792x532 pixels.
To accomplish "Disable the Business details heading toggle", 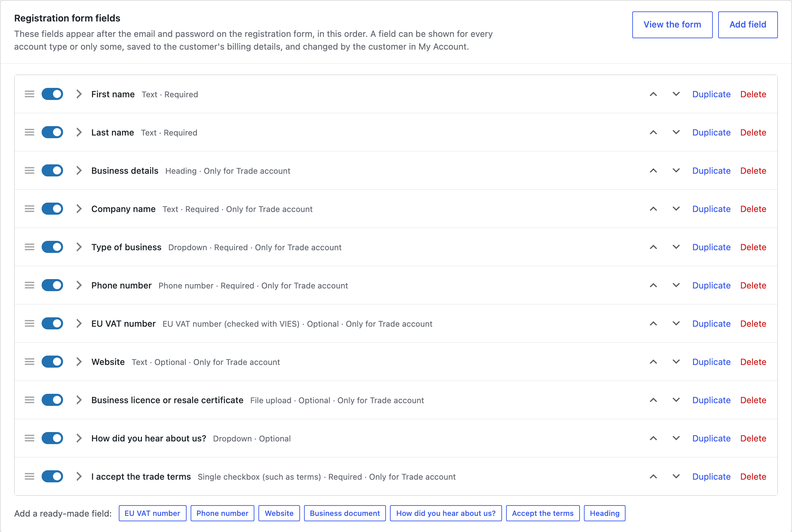I will tap(52, 170).
